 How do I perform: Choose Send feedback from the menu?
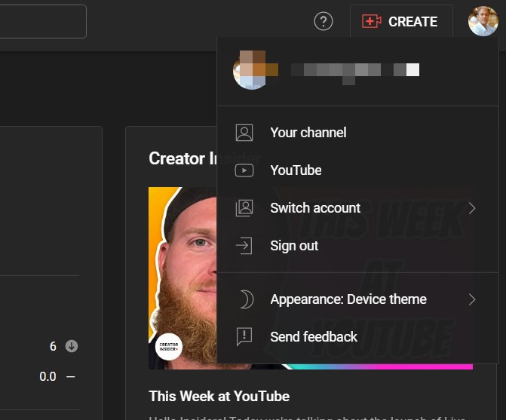358,337
